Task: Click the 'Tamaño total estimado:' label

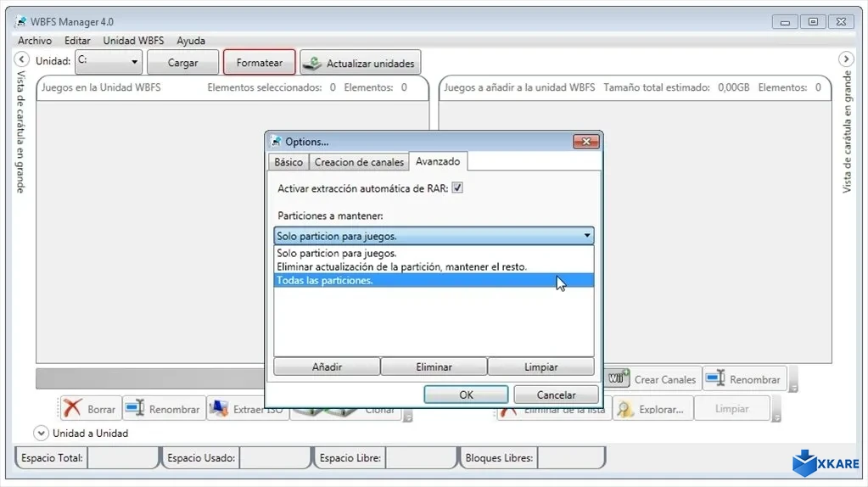Action: point(657,87)
